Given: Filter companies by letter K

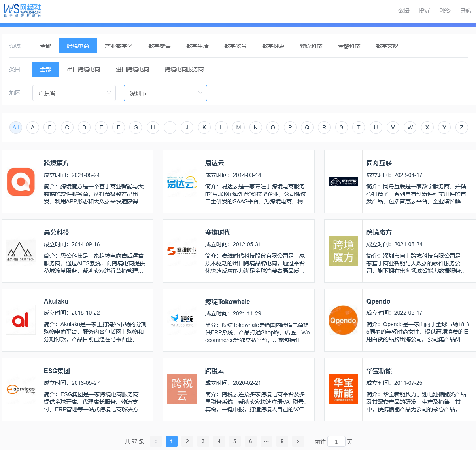Looking at the screenshot, I should [204, 127].
